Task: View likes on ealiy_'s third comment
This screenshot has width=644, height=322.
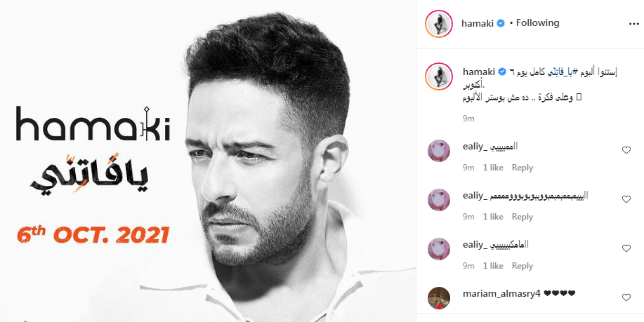Action: tap(493, 266)
